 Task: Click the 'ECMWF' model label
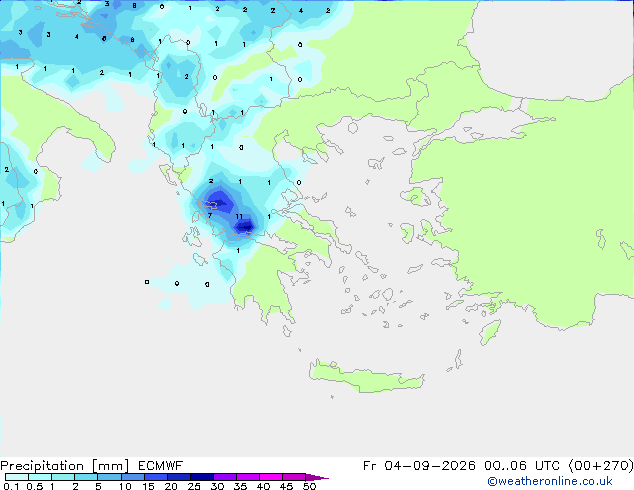tap(161, 466)
